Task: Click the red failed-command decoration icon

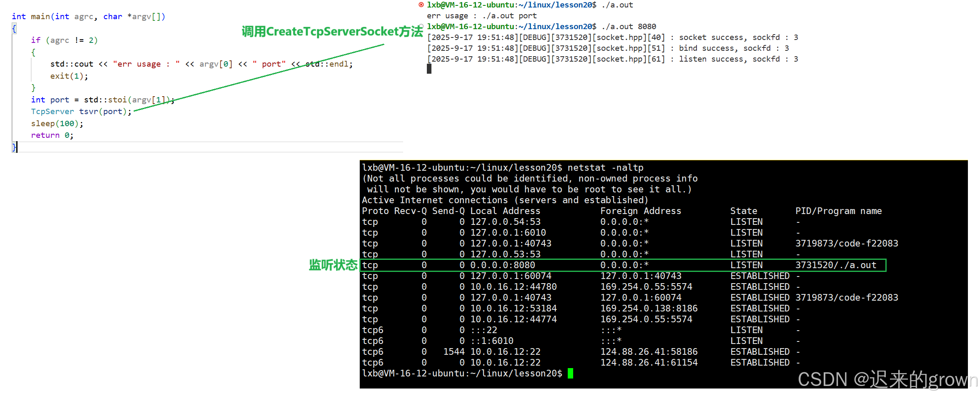Action: pos(421,5)
